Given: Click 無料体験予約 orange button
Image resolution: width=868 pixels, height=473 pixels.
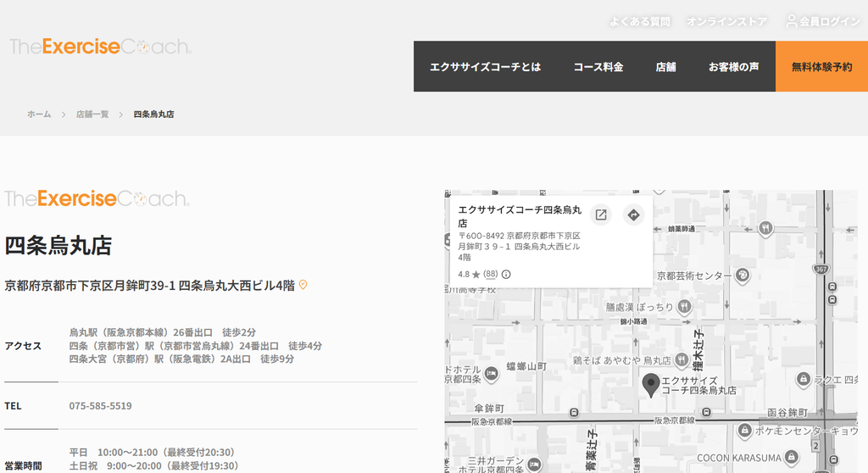Looking at the screenshot, I should tap(821, 66).
